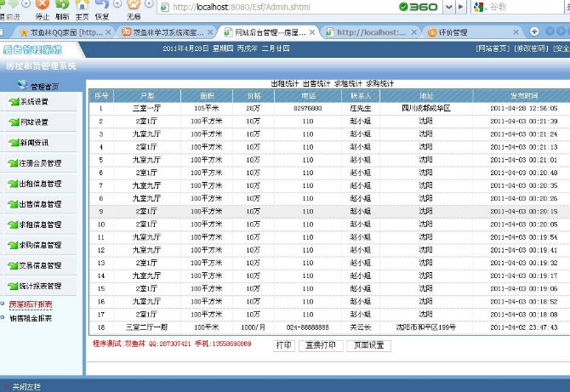Open the address bar history dropdown
The height and width of the screenshot is (392, 570).
[x=449, y=7]
